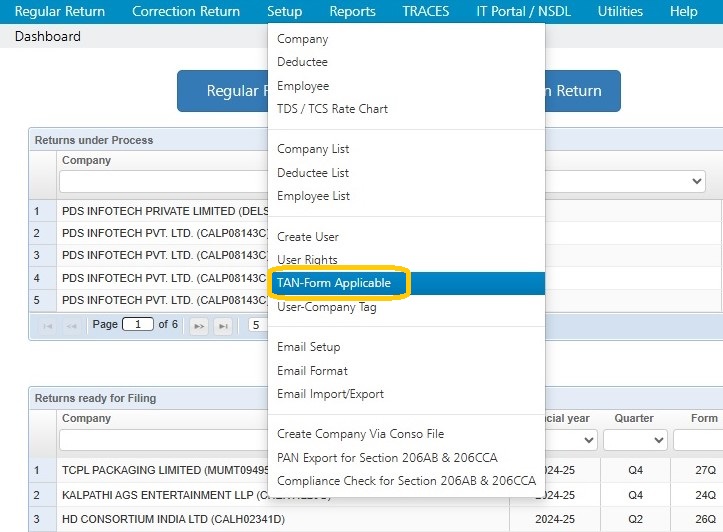Jump to last page pagination icon

[223, 326]
